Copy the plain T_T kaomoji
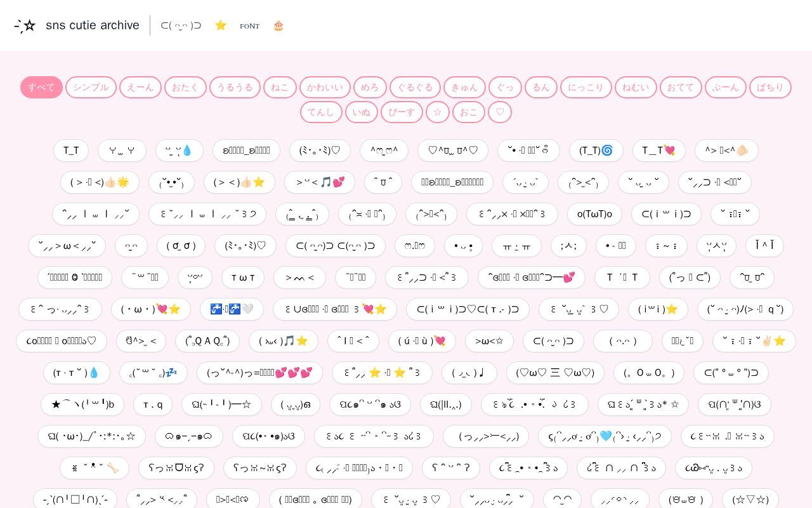Image resolution: width=812 pixels, height=508 pixels. [71, 150]
